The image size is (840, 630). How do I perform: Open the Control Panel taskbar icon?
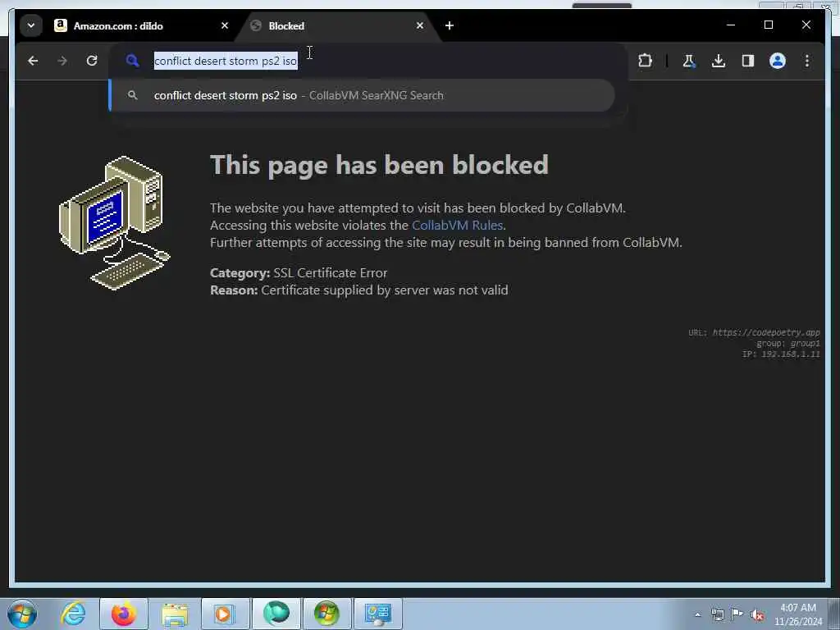(x=377, y=614)
